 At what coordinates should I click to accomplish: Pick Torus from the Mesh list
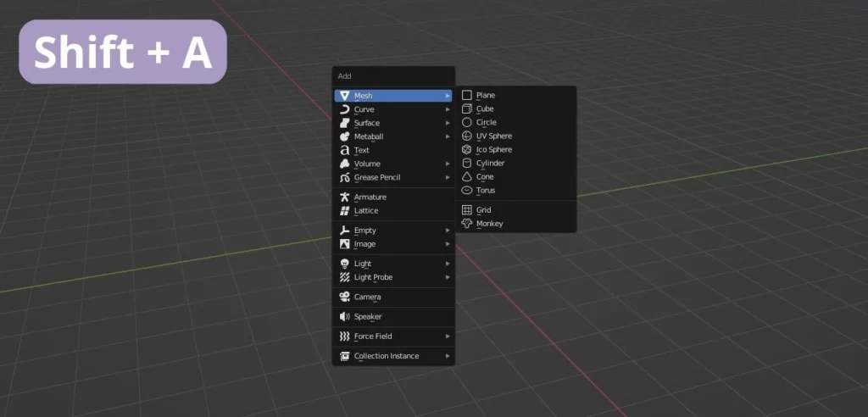(516, 191)
